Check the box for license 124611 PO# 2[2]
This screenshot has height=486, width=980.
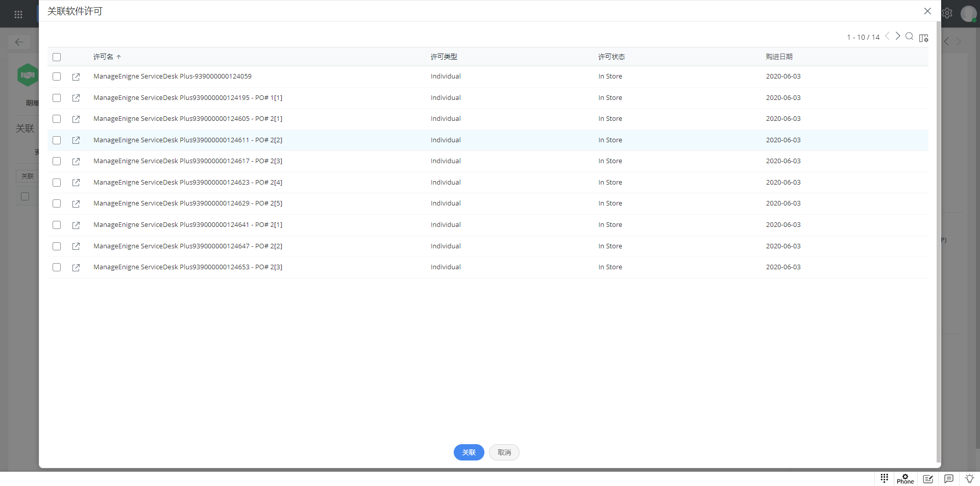(x=57, y=140)
